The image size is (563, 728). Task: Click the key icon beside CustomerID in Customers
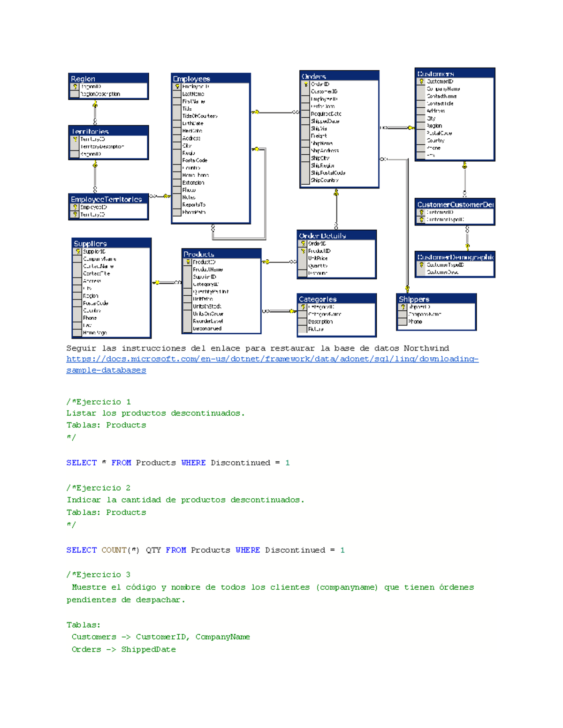(x=421, y=81)
